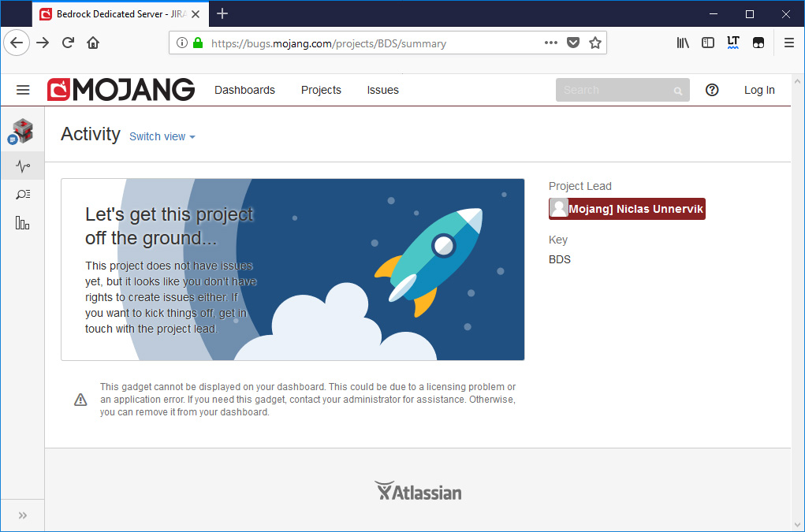805x532 pixels.
Task: Select the Activity pulse icon in sidebar
Action: (22, 166)
